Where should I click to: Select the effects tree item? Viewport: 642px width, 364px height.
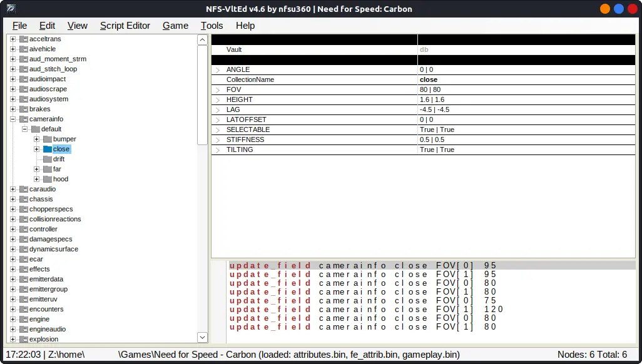(39, 269)
